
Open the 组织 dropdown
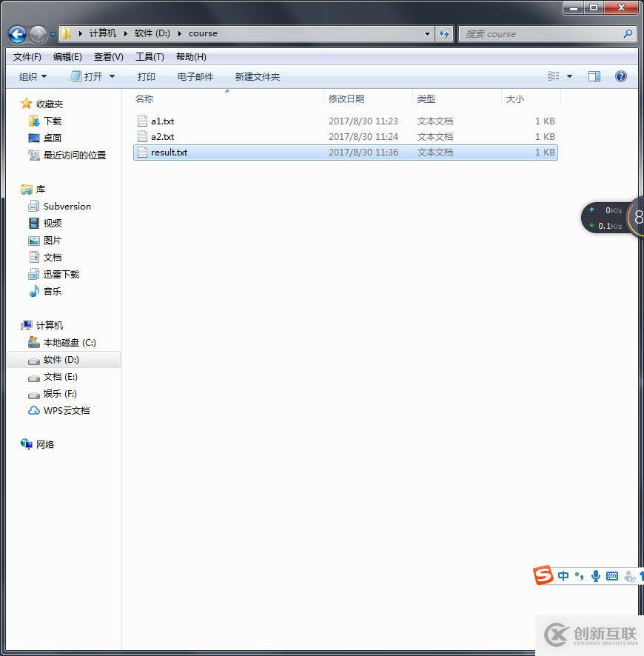[x=33, y=76]
